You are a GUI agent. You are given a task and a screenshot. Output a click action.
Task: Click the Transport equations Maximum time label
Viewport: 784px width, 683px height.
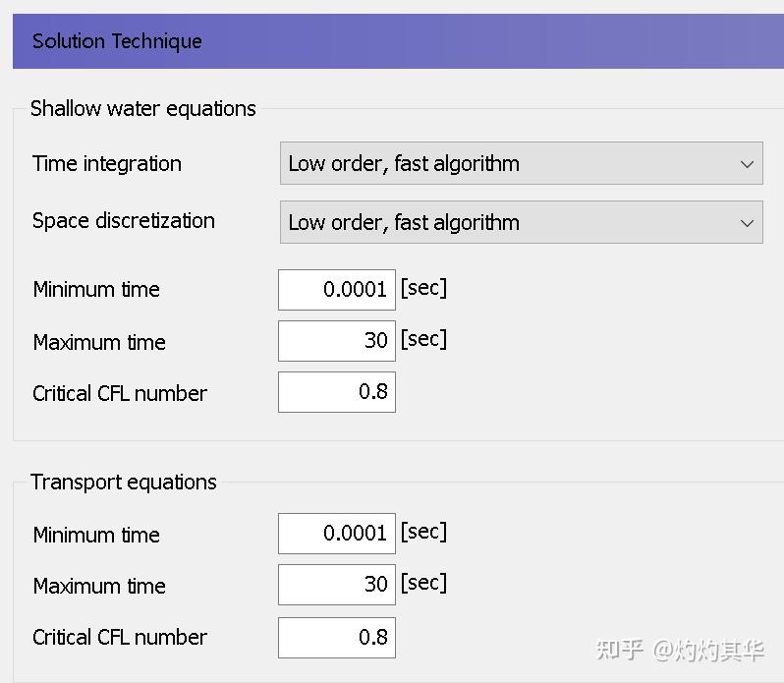98,587
